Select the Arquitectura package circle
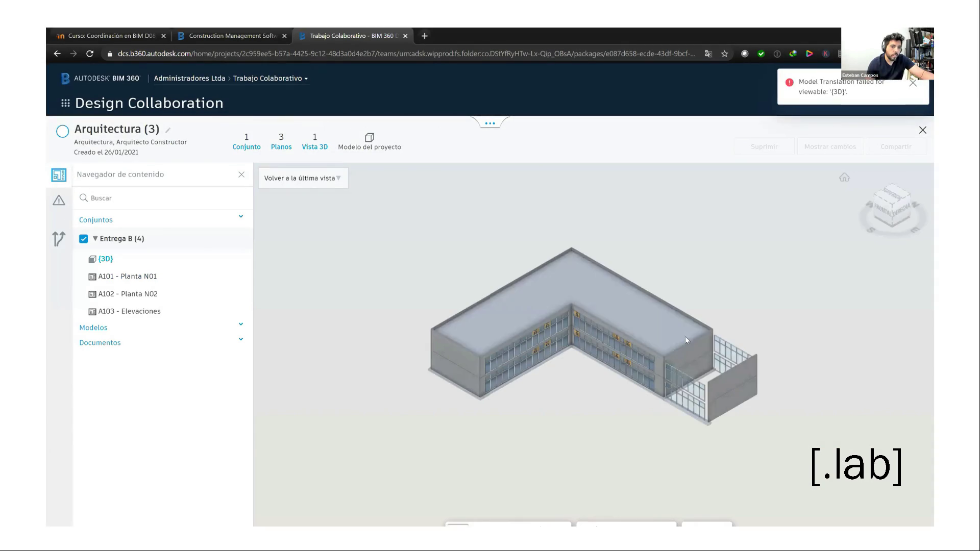Viewport: 980px width, 551px height. tap(62, 131)
